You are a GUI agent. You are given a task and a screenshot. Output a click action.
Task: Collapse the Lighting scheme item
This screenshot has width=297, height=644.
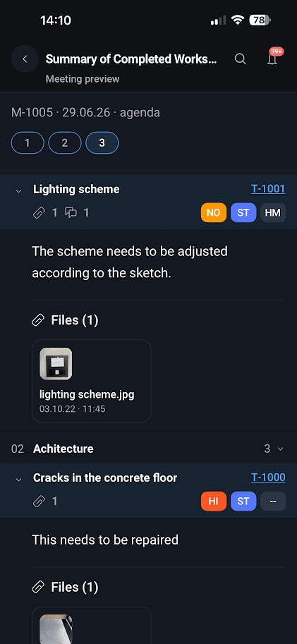[x=18, y=191]
